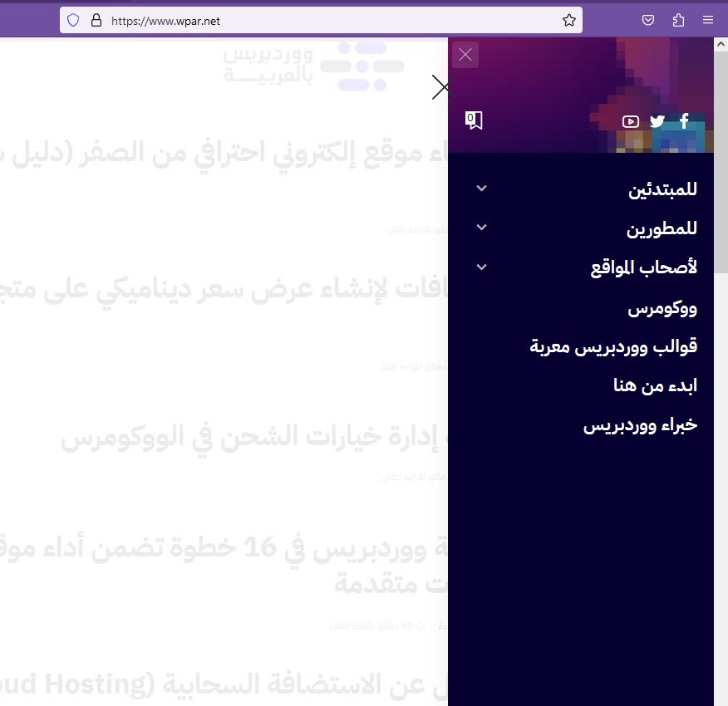The width and height of the screenshot is (728, 706).
Task: Open the article mentioning 16 خطوة
Action: pos(224,566)
